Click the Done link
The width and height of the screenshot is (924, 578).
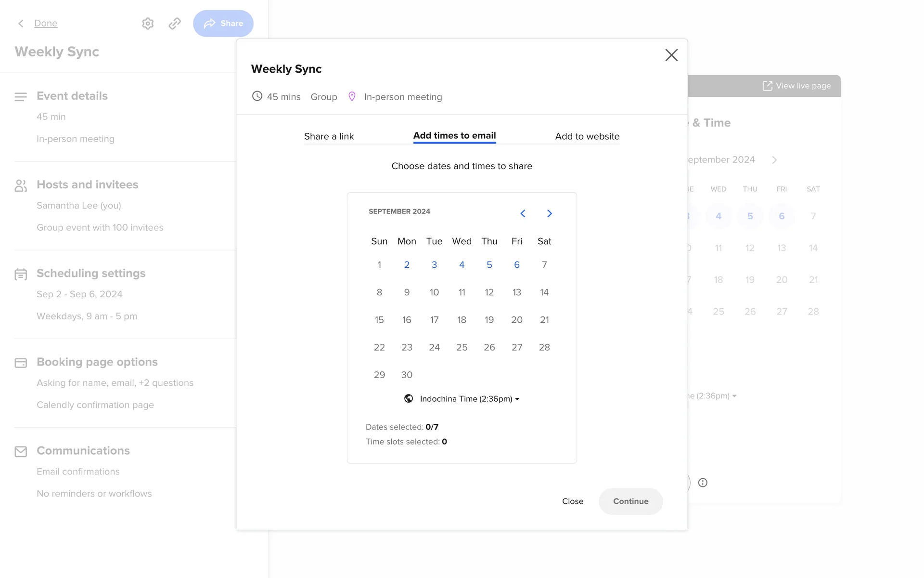pos(46,23)
